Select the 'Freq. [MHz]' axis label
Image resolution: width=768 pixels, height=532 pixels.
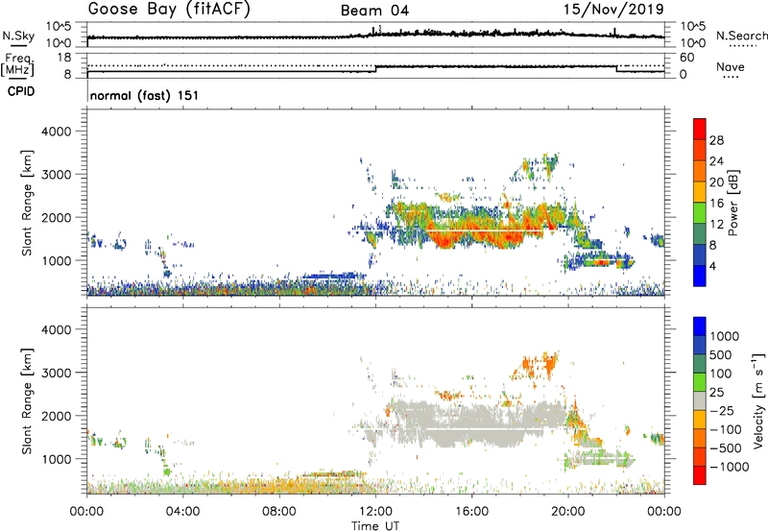pos(17,65)
